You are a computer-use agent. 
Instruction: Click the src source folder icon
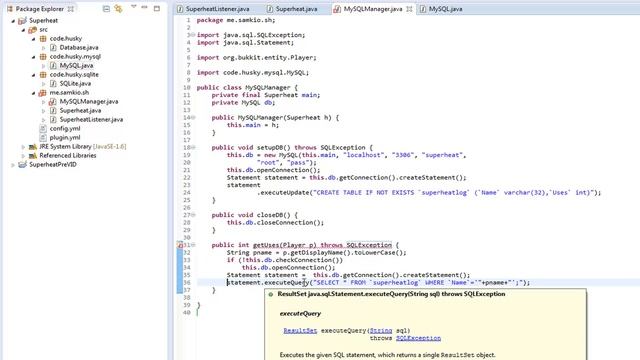33,29
